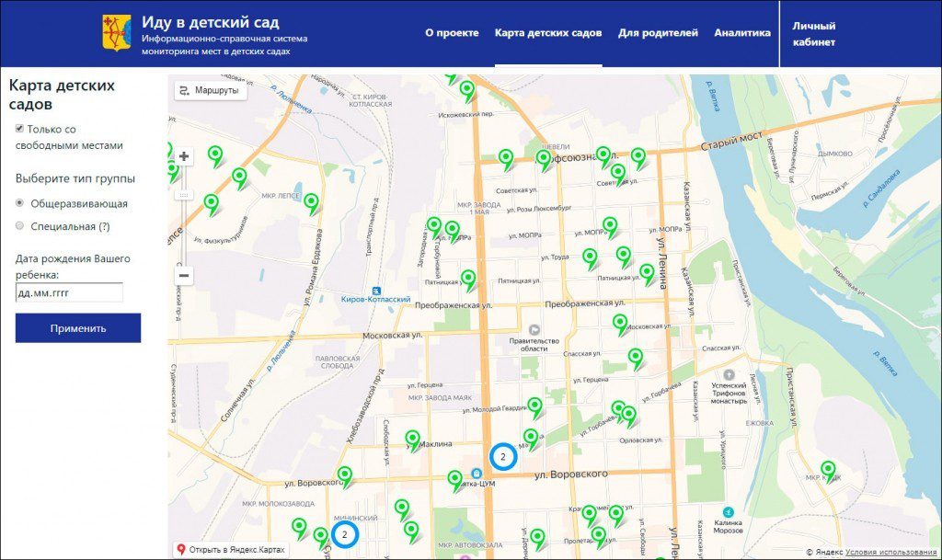Zoom in the map with plus button
Screen dimensions: 942x560
184,156
